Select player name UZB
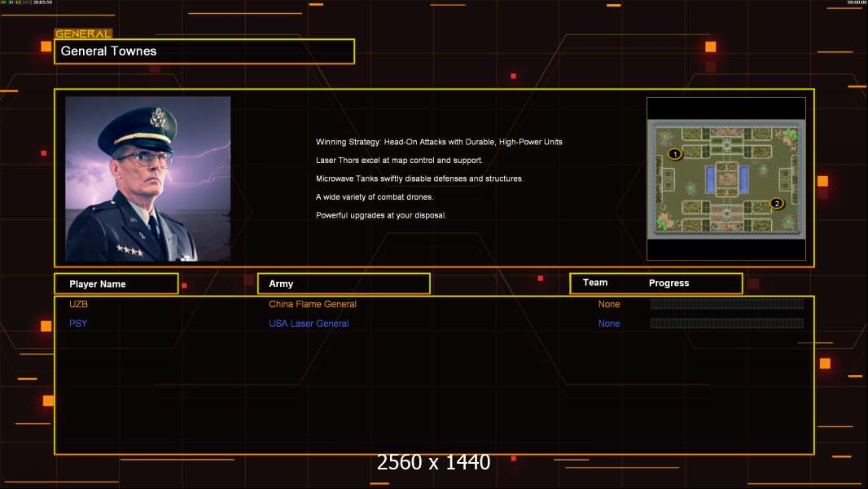The width and height of the screenshot is (868, 489). 79,304
